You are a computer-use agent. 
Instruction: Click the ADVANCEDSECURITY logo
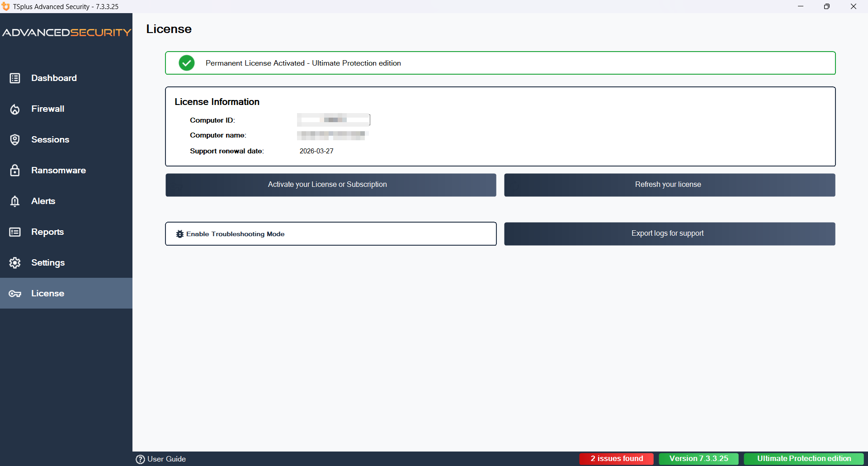click(66, 33)
